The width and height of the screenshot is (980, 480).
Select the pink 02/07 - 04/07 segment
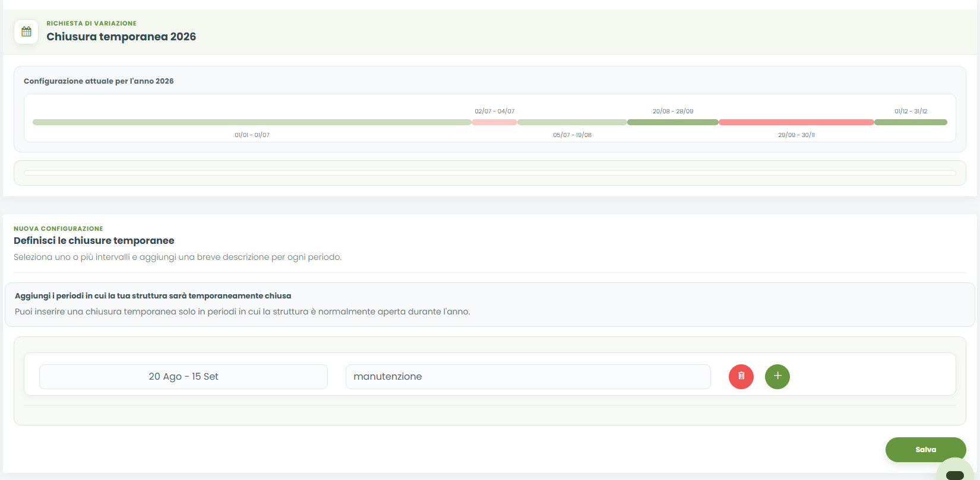(x=494, y=122)
